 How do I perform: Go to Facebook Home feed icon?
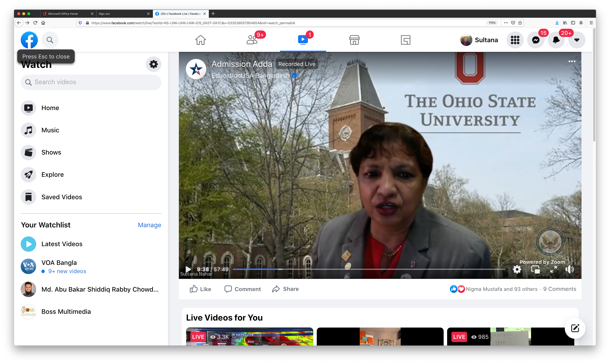click(200, 40)
